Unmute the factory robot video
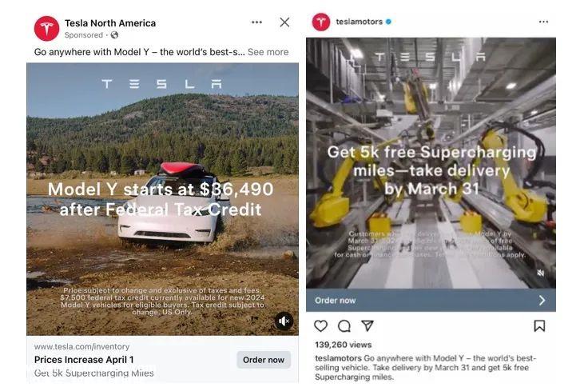This screenshot has height=391, width=588. 540,273
